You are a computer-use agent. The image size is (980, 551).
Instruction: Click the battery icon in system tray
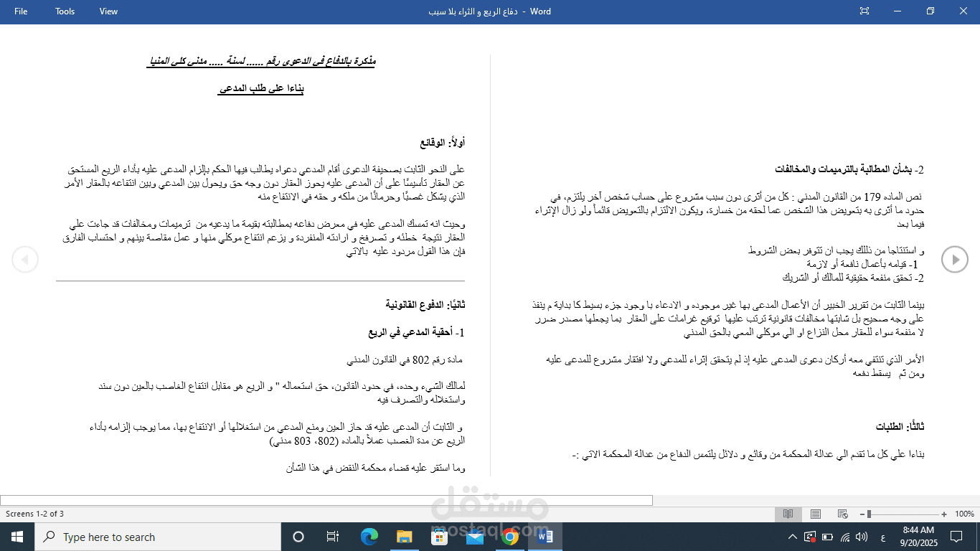coord(827,537)
